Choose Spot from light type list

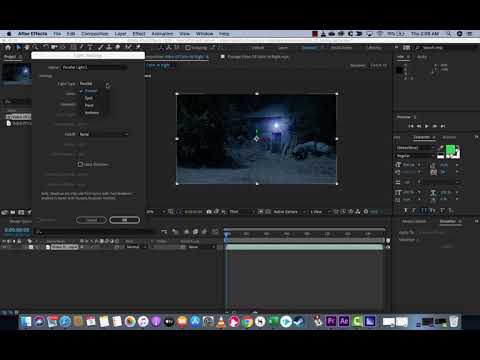coord(89,98)
